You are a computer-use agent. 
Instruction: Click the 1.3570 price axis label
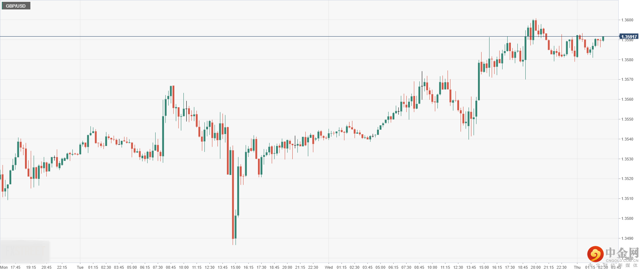point(627,79)
